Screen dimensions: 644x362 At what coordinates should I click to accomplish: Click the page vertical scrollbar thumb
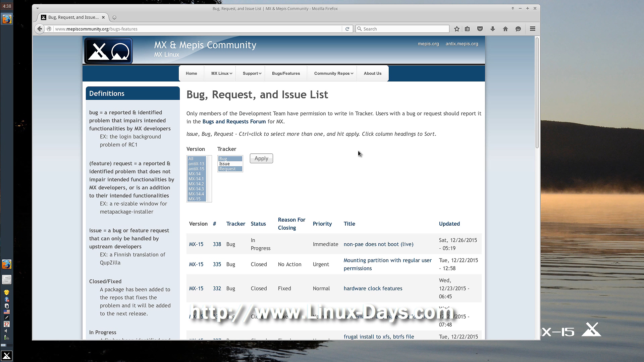(x=537, y=93)
